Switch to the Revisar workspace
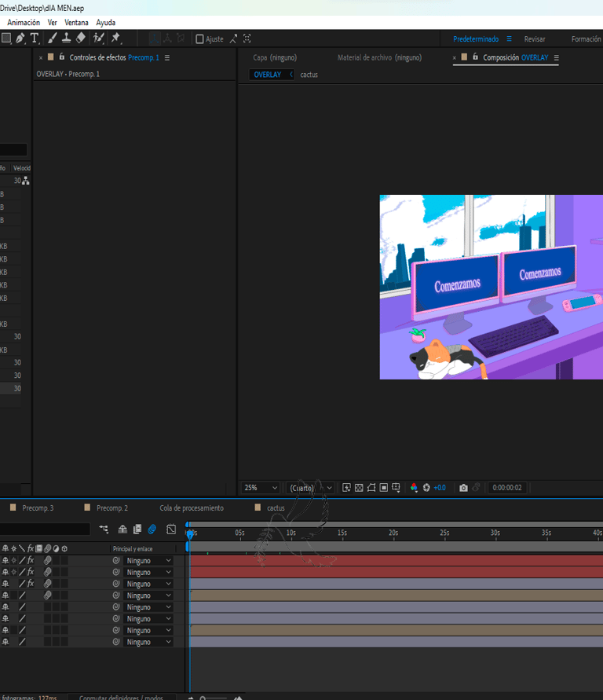The width and height of the screenshot is (603, 700). [x=535, y=39]
